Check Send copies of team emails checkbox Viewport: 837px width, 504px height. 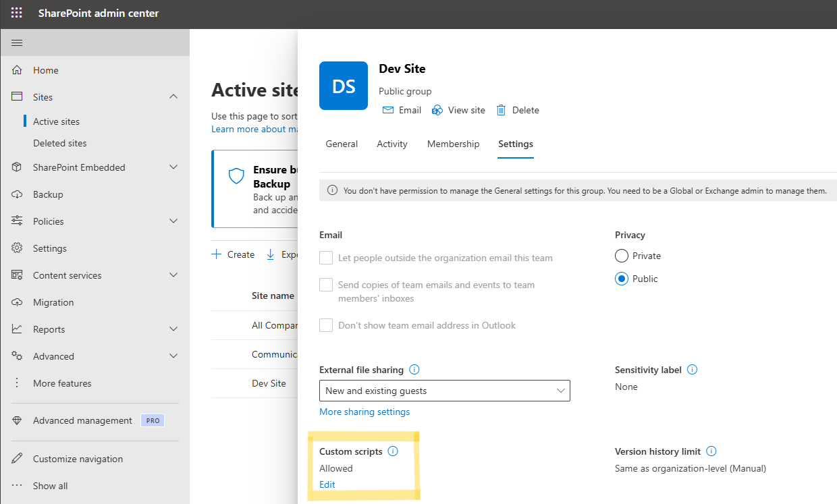[x=326, y=285]
